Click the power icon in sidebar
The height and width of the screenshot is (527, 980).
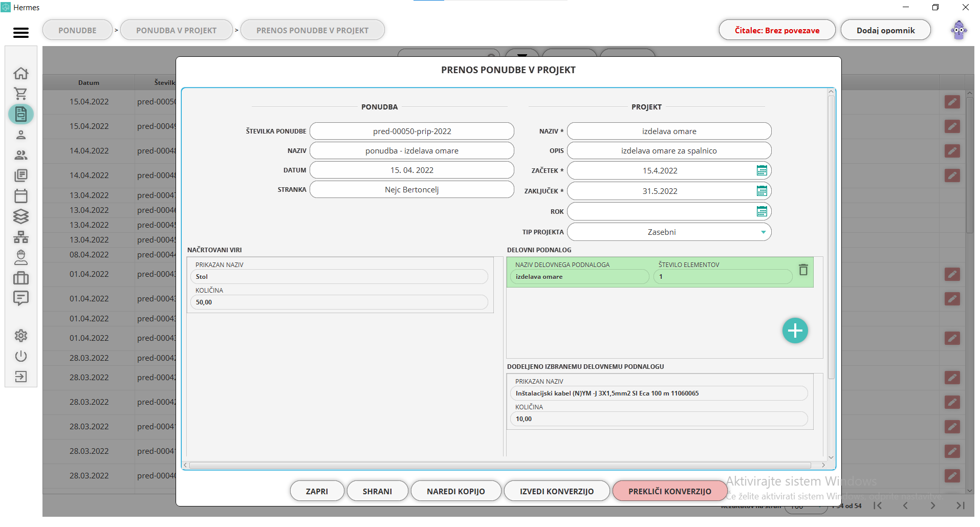point(21,356)
